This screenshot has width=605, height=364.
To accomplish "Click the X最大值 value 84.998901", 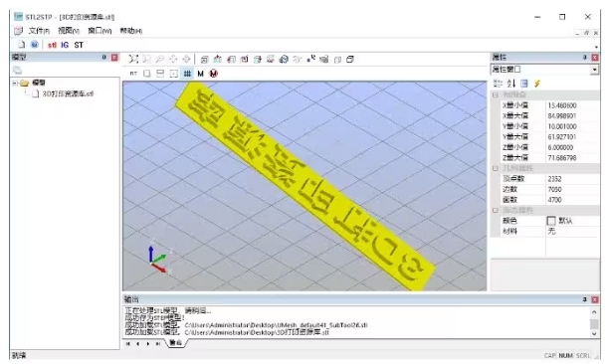I will coord(562,116).
